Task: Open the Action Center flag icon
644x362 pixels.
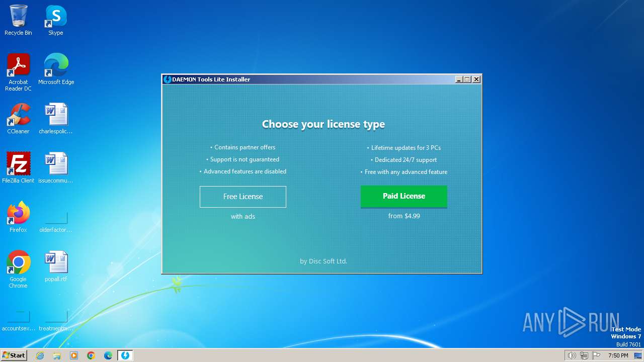Action: 596,355
